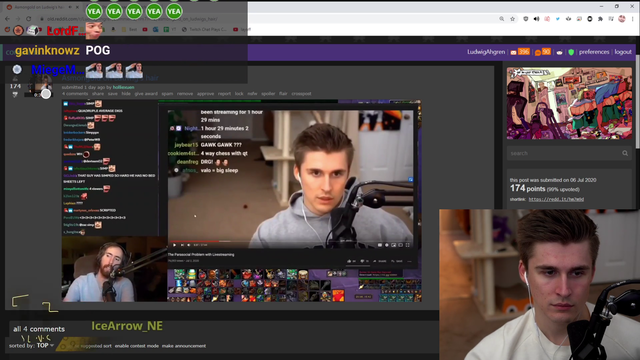Open the redd.it shortlink
The height and width of the screenshot is (360, 640).
(556, 199)
